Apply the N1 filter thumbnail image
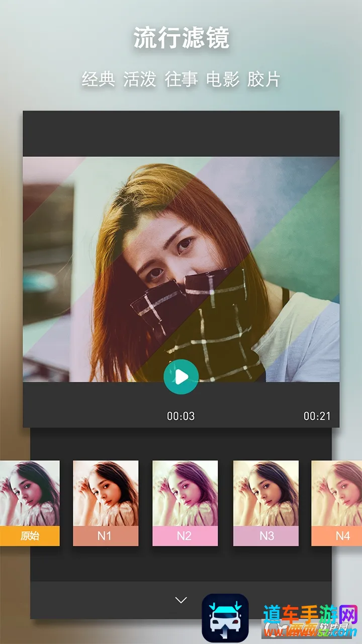 point(106,493)
